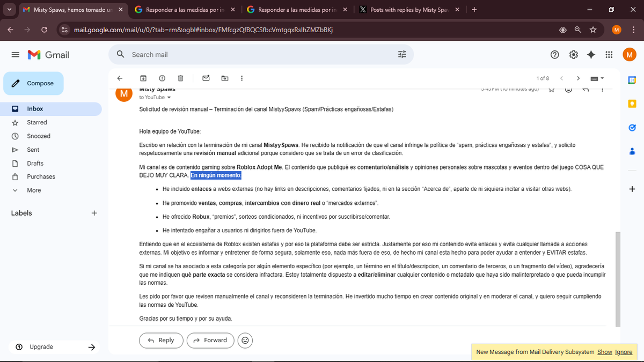This screenshot has width=644, height=362.
Task: Click the arrow next to Upgrade
Action: pos(91,347)
